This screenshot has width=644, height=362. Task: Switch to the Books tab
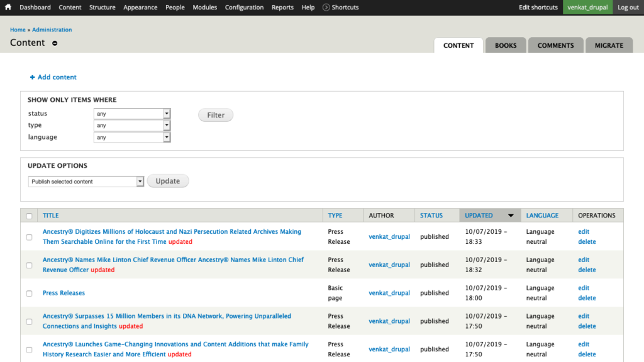coord(506,45)
